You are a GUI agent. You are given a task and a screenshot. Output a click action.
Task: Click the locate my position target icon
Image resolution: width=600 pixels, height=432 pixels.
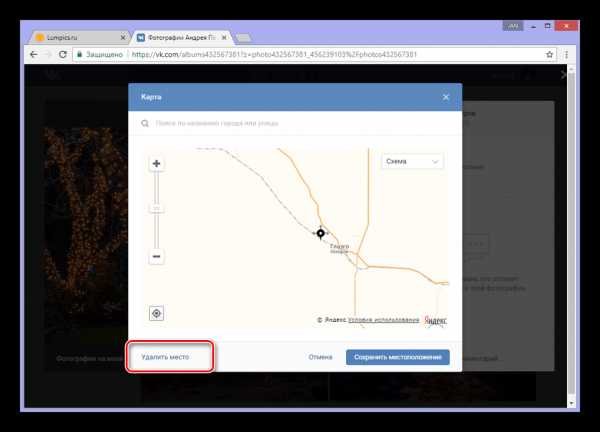tap(156, 313)
